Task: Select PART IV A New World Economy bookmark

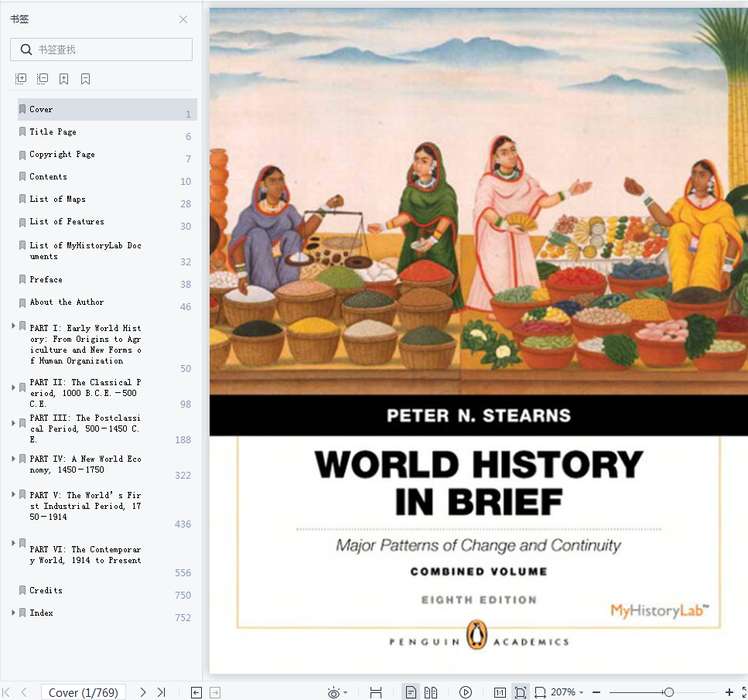Action: tap(85, 464)
